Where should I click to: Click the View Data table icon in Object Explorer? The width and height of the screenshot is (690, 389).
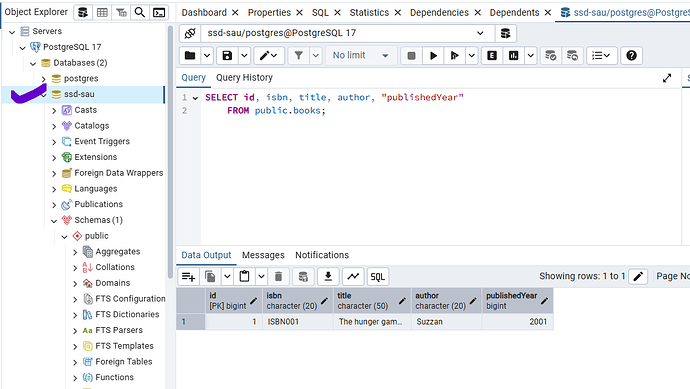click(102, 12)
